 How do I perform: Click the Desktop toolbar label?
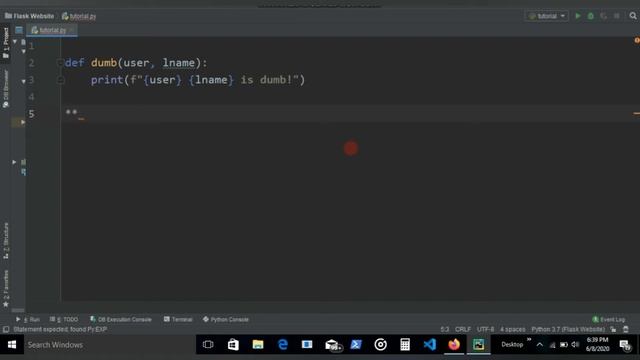tap(512, 345)
